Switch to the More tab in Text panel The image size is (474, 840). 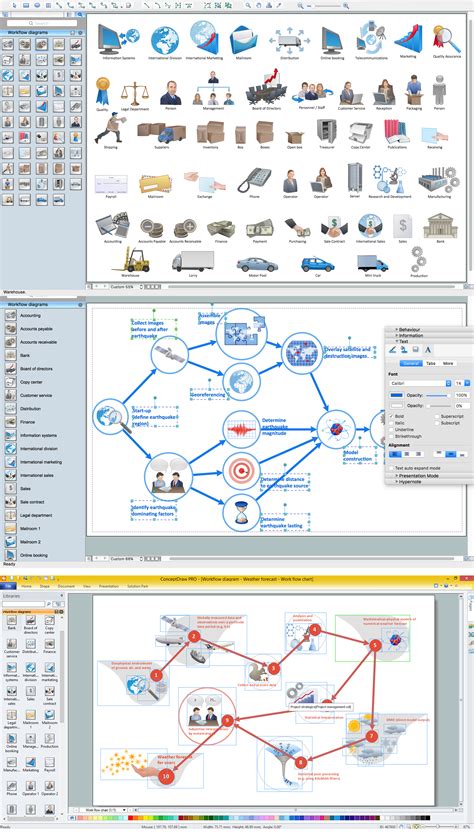448,363
